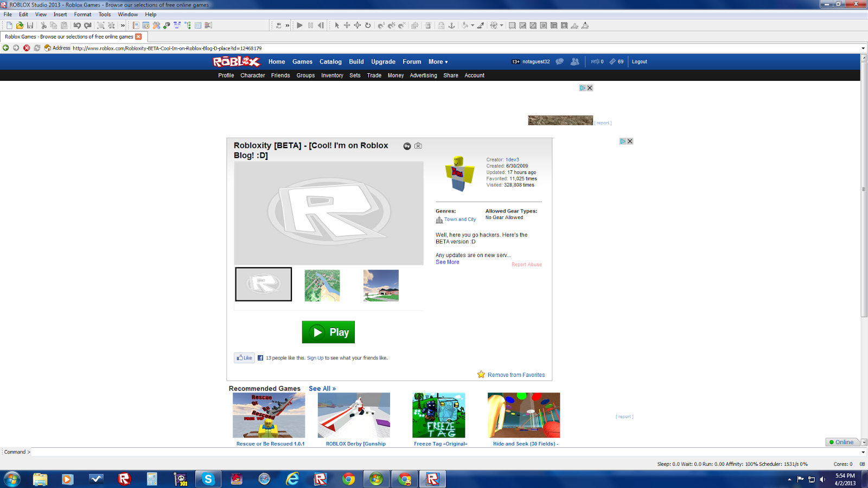This screenshot has height=488, width=868.
Task: Click See All recommended games link
Action: click(x=322, y=389)
